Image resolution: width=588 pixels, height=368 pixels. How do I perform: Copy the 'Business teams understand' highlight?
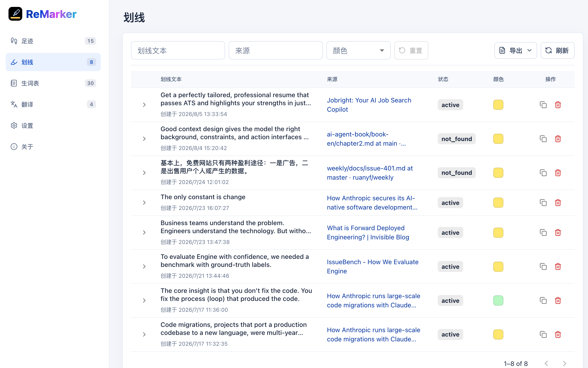[543, 233]
